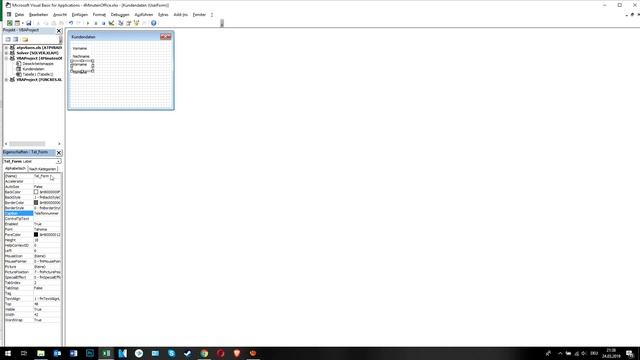
Task: Click the (Name) property value Tel_Form
Action: click(x=47, y=176)
